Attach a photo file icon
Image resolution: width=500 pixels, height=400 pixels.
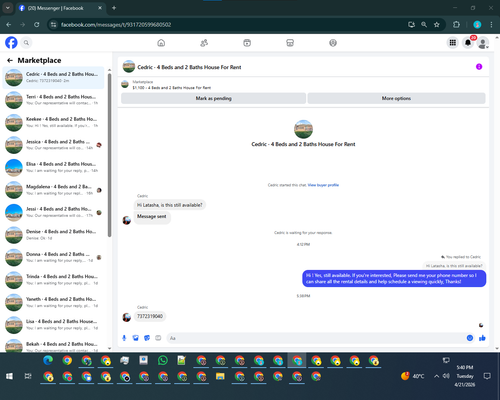pyautogui.click(x=135, y=338)
